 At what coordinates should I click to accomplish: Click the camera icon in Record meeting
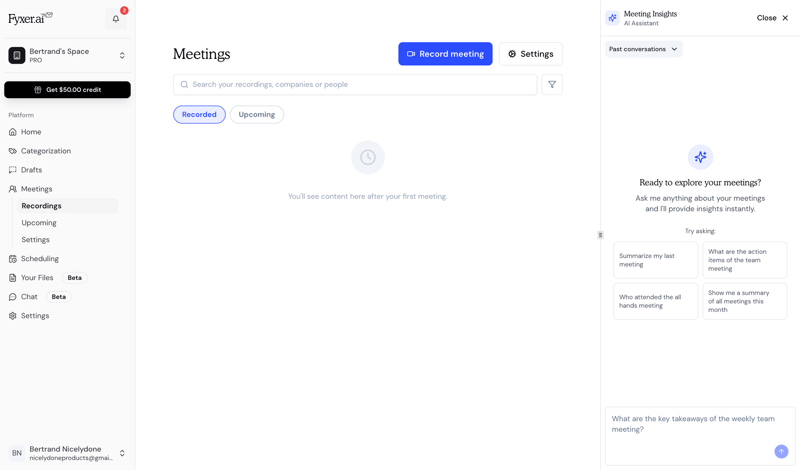411,54
